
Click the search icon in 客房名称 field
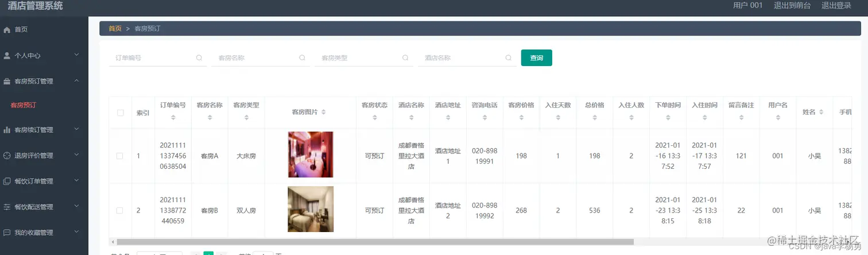point(303,57)
